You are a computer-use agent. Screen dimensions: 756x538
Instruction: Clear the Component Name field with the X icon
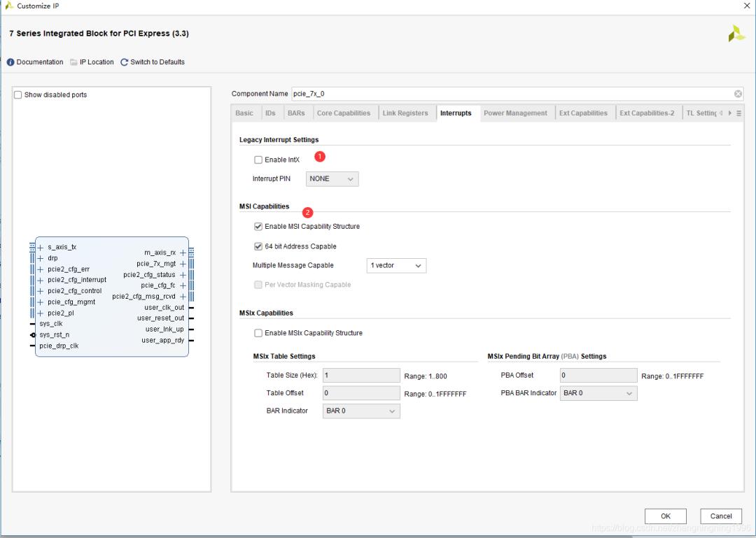(738, 94)
